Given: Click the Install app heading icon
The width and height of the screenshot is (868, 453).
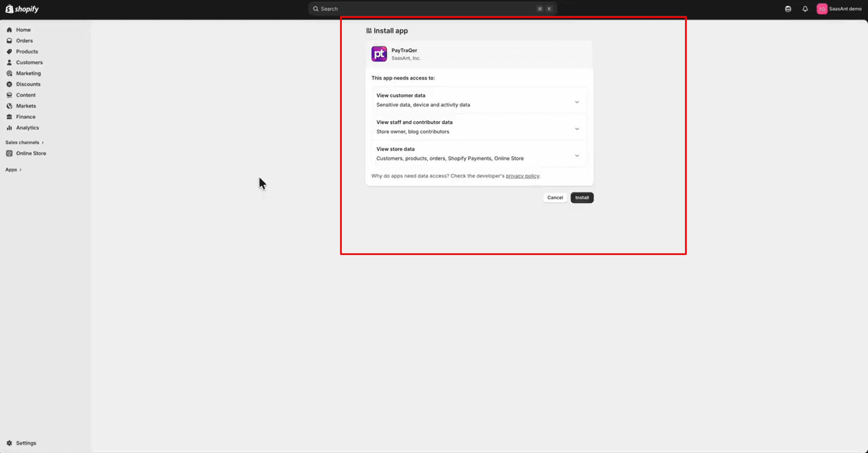Looking at the screenshot, I should coord(369,31).
